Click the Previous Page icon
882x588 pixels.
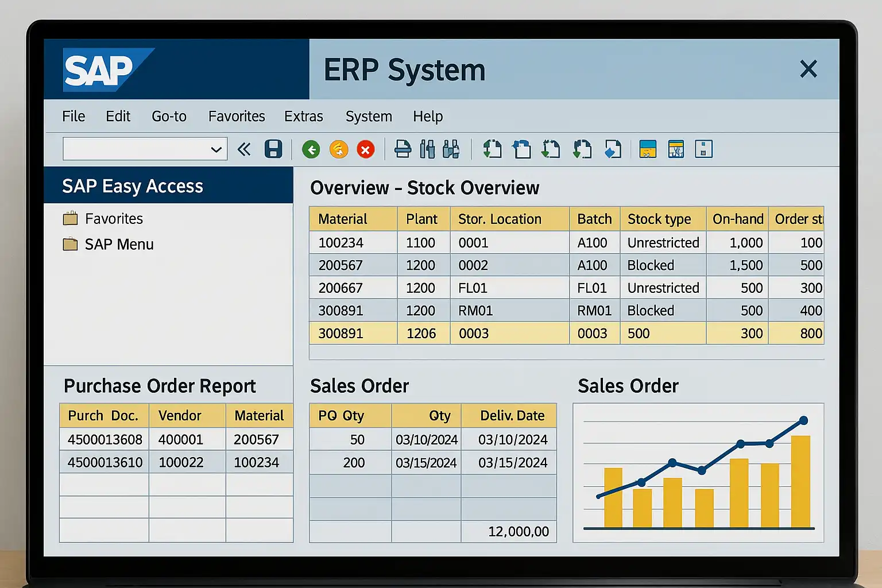coord(521,149)
